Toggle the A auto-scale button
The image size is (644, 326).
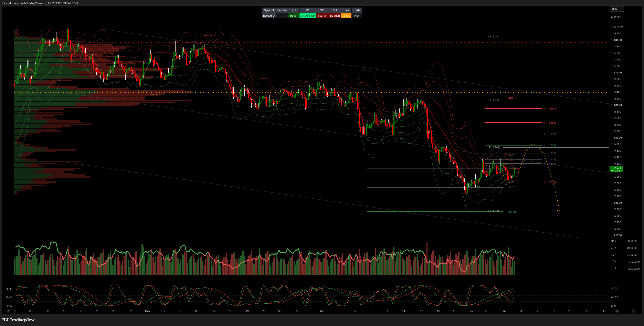617,311
